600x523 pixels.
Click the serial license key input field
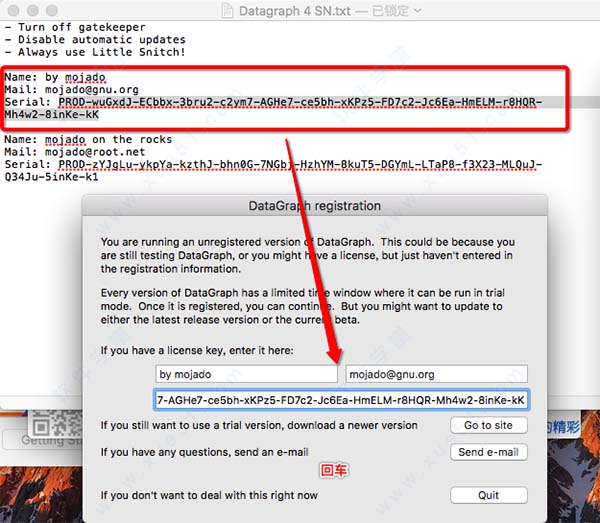click(341, 400)
